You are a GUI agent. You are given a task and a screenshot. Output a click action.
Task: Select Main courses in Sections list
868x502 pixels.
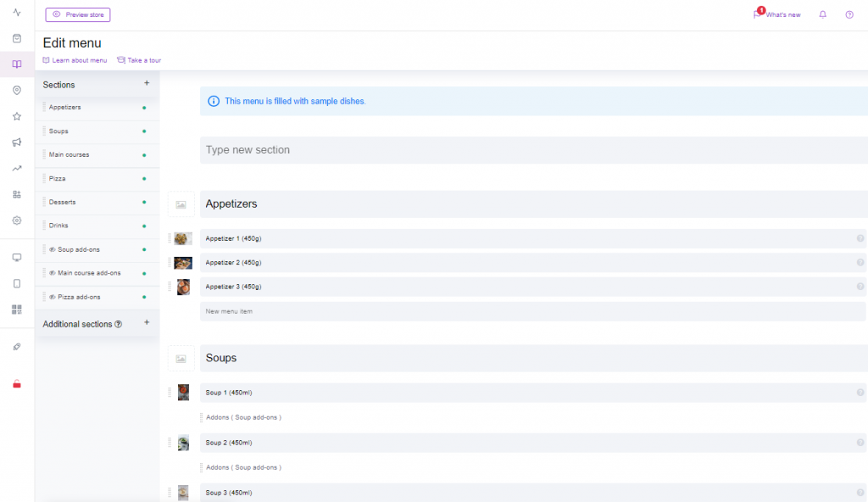click(70, 155)
